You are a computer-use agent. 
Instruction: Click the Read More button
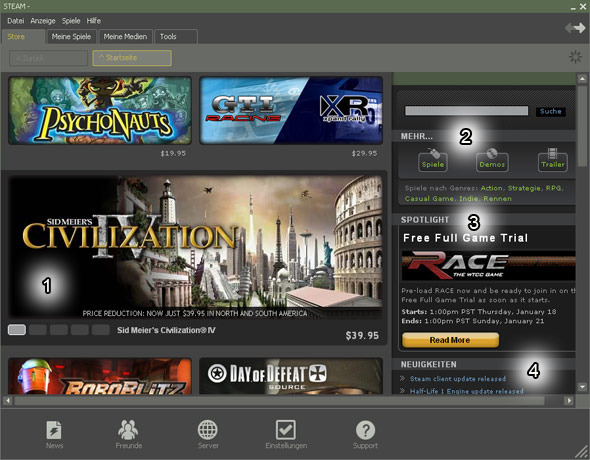point(450,340)
